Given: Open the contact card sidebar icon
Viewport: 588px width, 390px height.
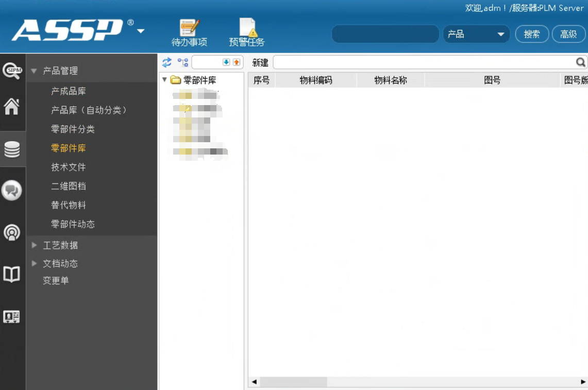Looking at the screenshot, I should (x=12, y=317).
